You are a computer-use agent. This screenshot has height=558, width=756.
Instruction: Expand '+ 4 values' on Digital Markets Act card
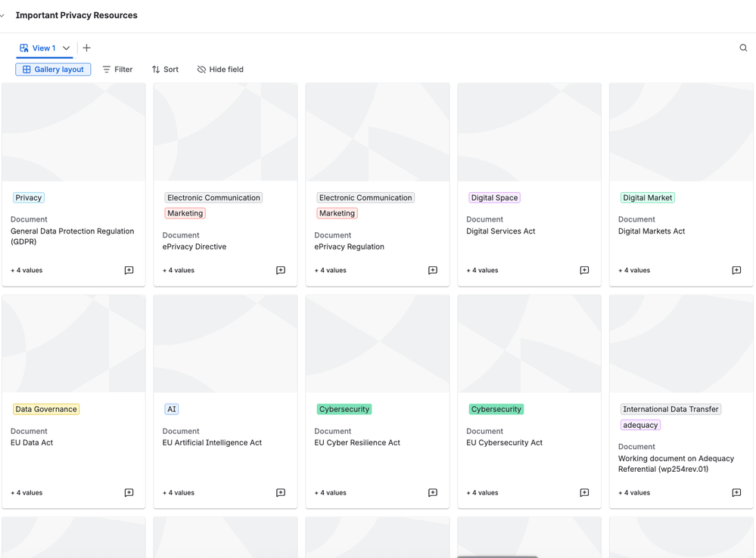point(634,271)
